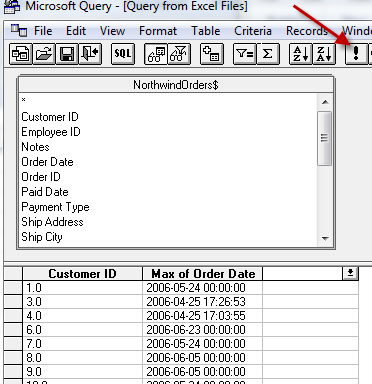
Task: Click the Open Query folder icon
Action: [44, 54]
